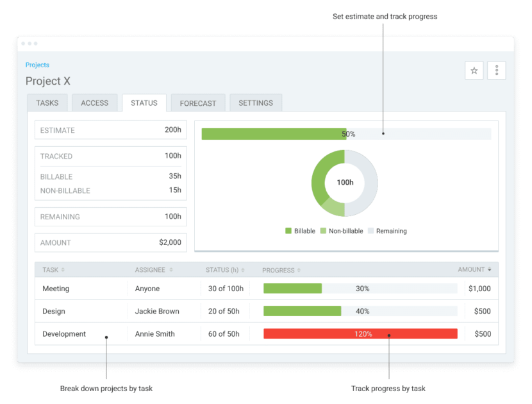Select the Status tab
This screenshot has width=532, height=404.
coord(144,103)
